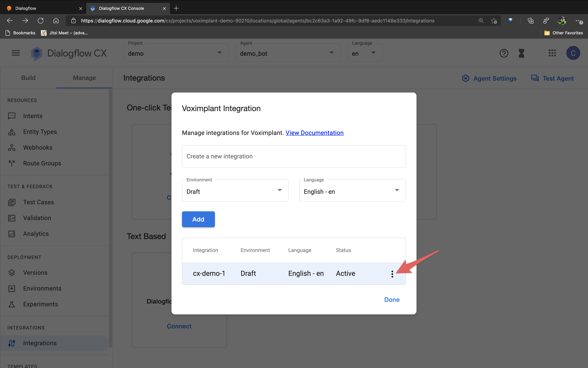Open the Bookmarks item in bookmarks bar

click(20, 33)
